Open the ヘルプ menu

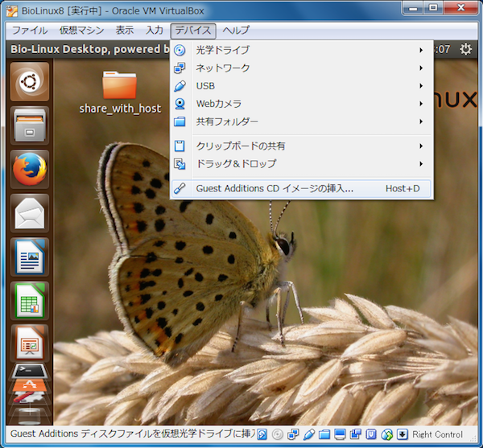(236, 31)
